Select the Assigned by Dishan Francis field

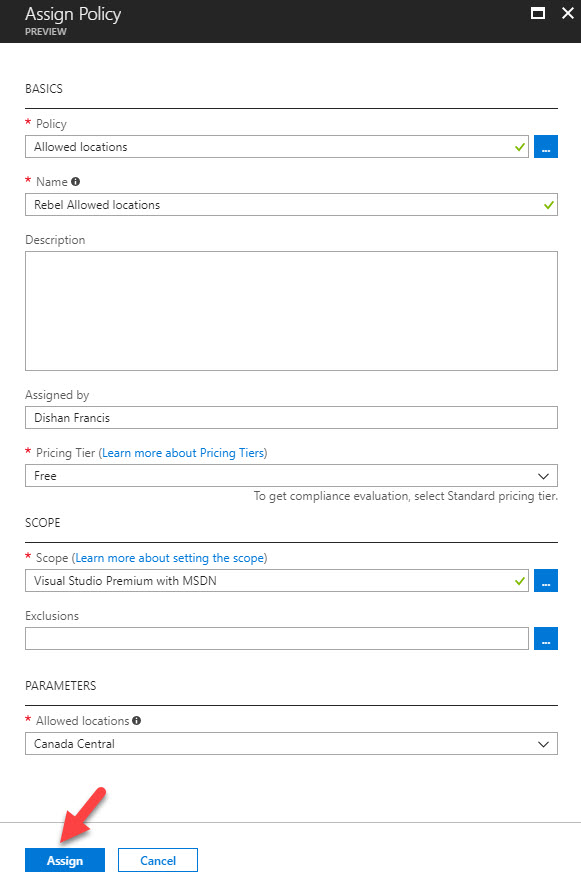pyautogui.click(x=291, y=418)
